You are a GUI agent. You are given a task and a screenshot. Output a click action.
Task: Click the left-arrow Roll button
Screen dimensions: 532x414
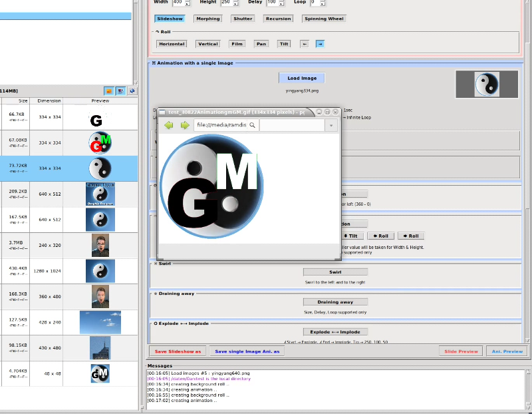[x=380, y=236]
